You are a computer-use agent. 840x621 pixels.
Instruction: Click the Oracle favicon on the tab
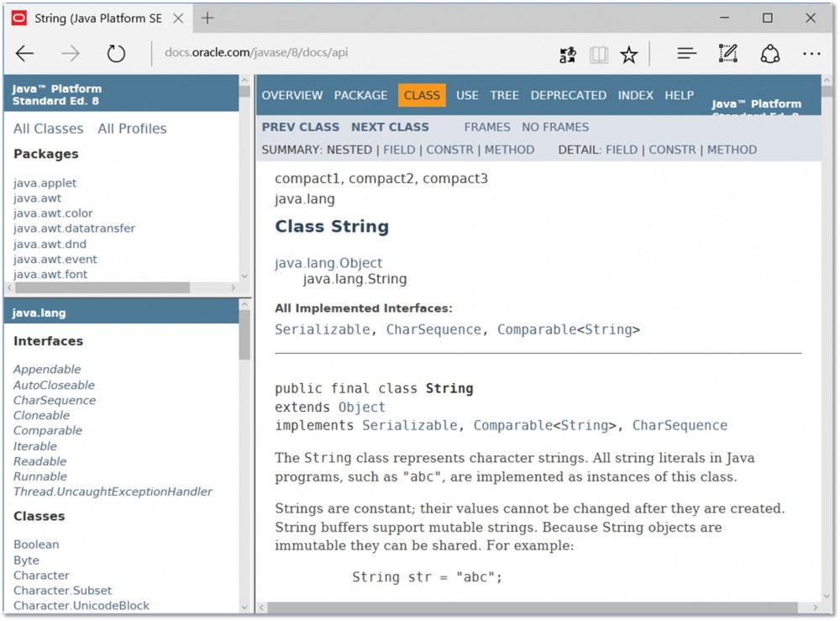click(19, 18)
